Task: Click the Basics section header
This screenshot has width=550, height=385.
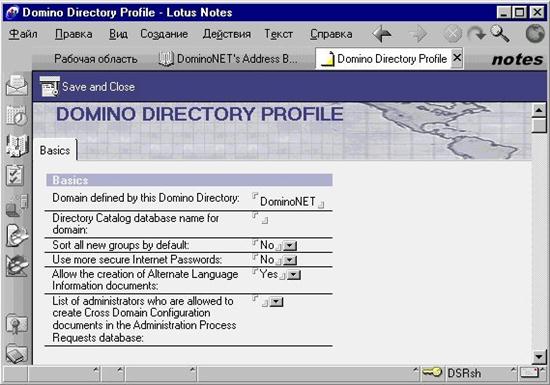Action: 189,180
